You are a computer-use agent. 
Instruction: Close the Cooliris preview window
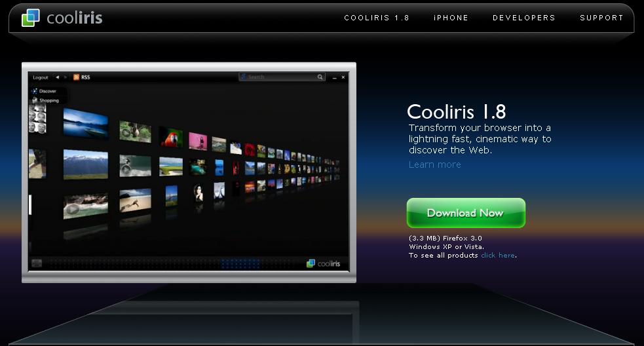coord(343,77)
